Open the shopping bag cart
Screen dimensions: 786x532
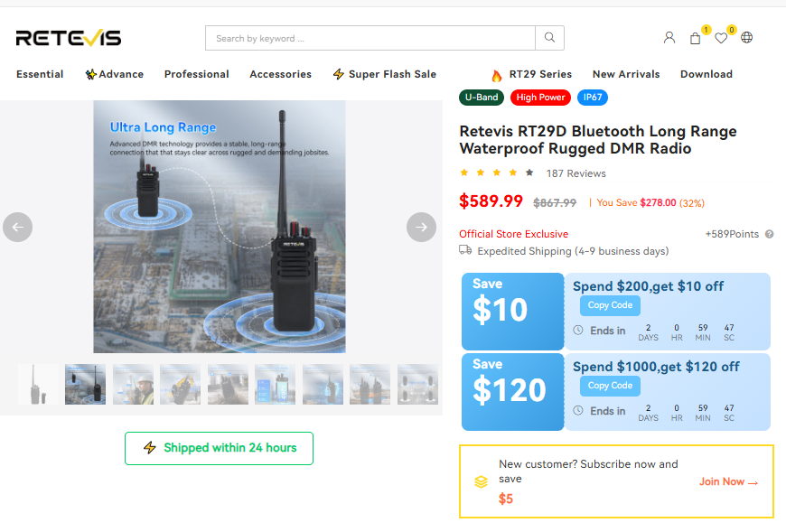pos(696,38)
